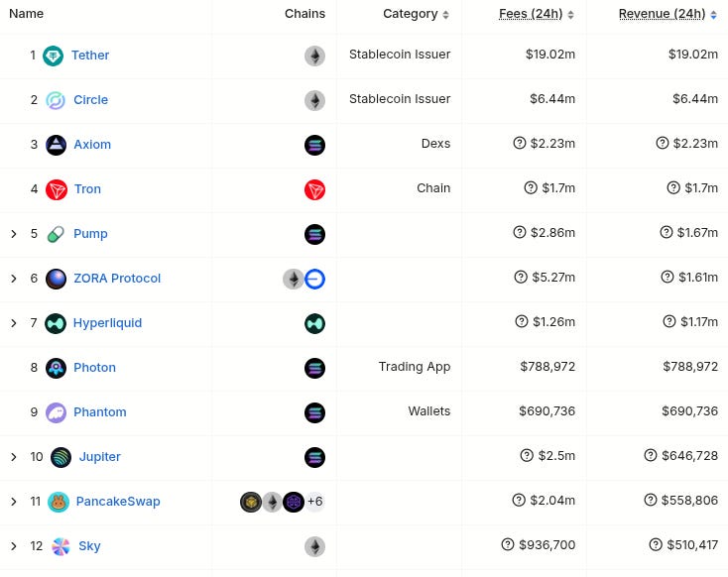This screenshot has width=728, height=577.
Task: Click the Tron logo next to its name
Action: tap(57, 189)
